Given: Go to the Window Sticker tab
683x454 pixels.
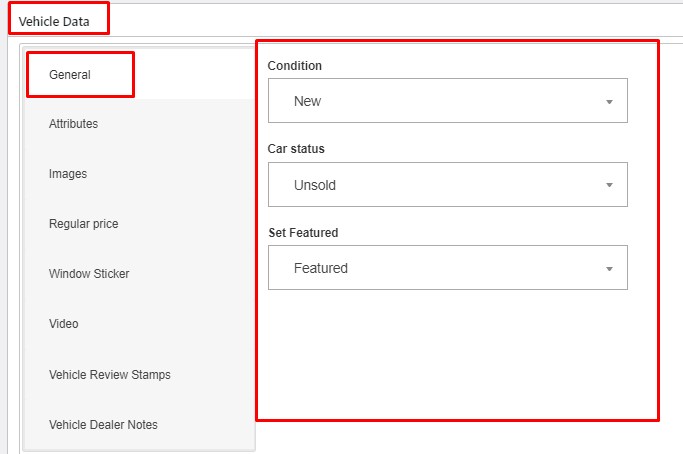Looking at the screenshot, I should click(89, 274).
